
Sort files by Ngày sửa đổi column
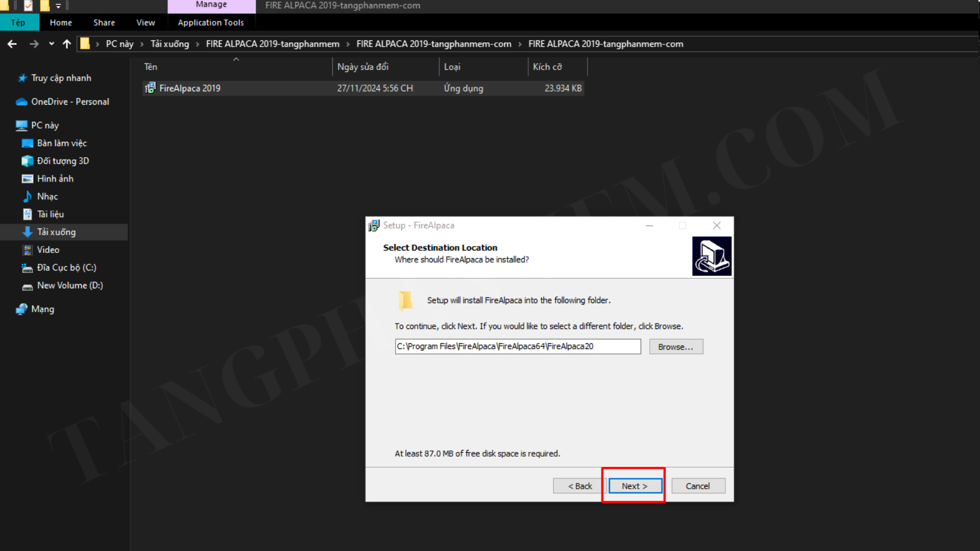click(363, 67)
